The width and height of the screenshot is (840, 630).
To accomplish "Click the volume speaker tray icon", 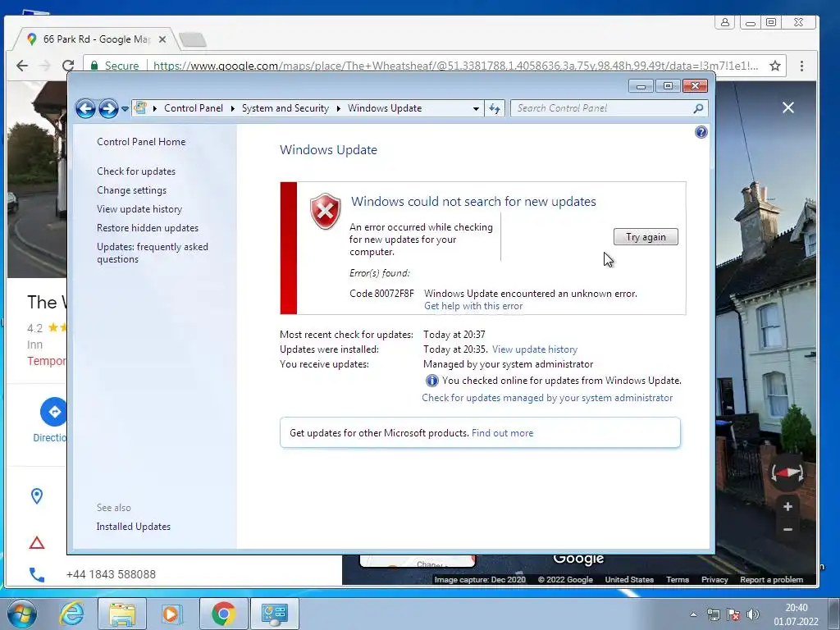I will coord(753,614).
